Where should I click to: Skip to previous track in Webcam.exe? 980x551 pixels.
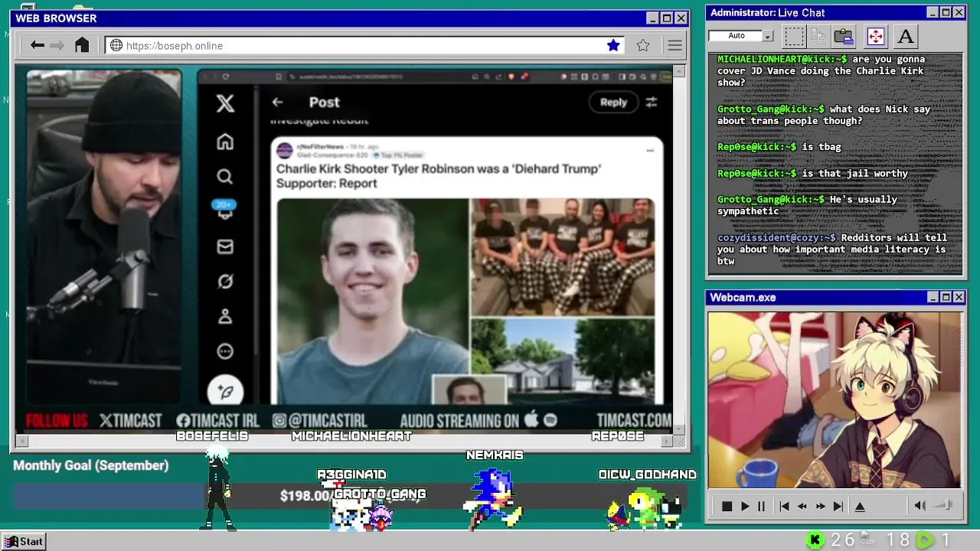click(x=784, y=506)
